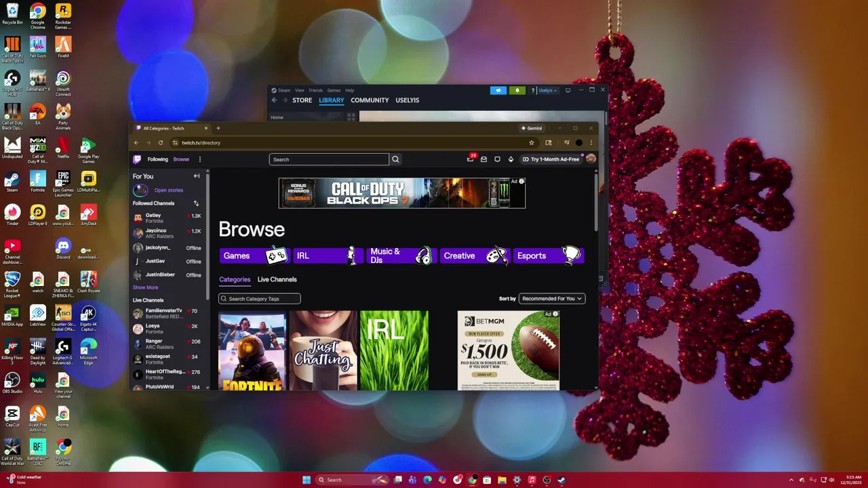Click Steam announcements megaphone icon

point(498,90)
